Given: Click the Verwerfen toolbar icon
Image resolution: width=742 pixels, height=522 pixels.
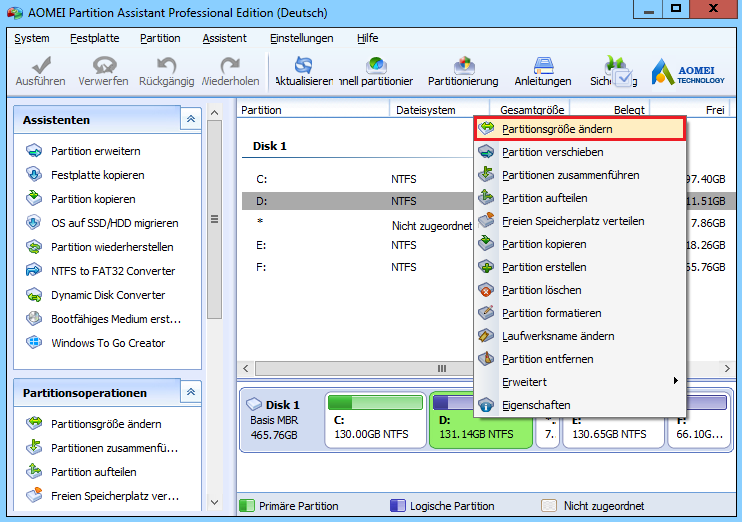Looking at the screenshot, I should (104, 65).
